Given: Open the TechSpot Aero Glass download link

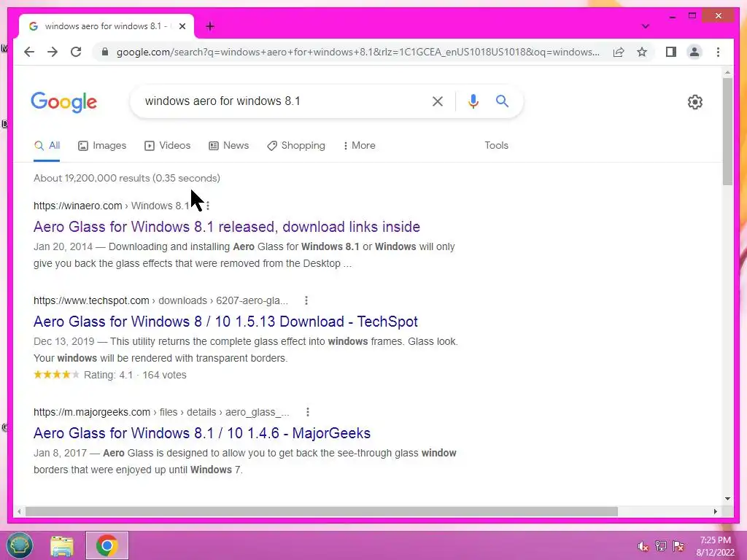Looking at the screenshot, I should coord(225,322).
